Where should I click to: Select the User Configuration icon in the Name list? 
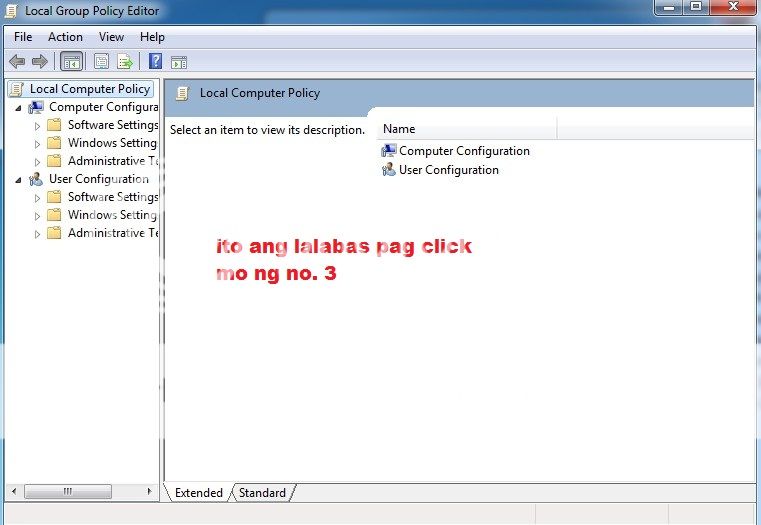pyautogui.click(x=389, y=170)
